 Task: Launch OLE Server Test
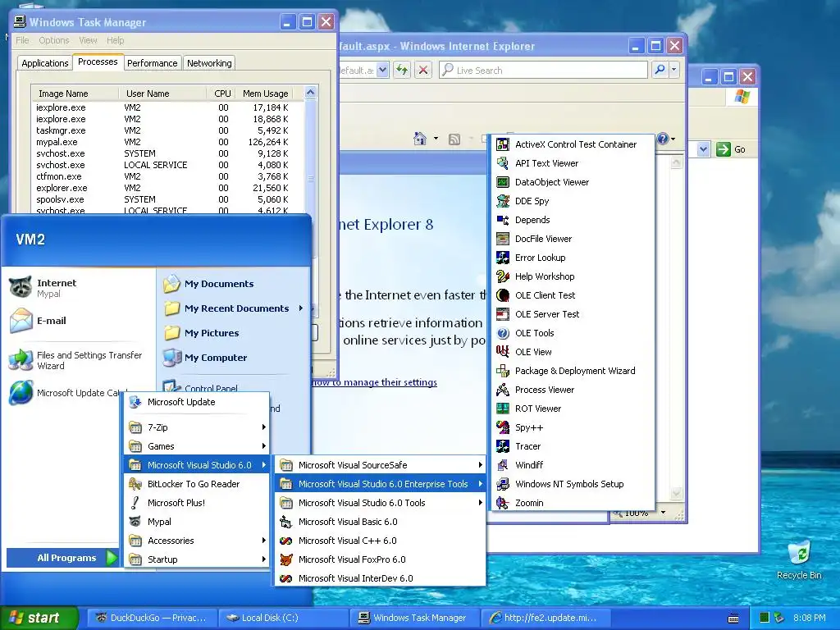point(573,314)
